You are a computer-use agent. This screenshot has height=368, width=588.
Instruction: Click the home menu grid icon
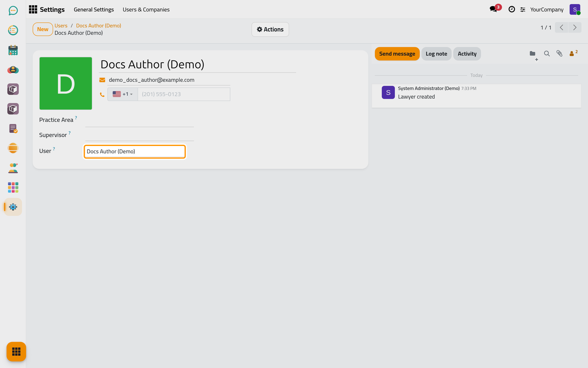(x=33, y=10)
